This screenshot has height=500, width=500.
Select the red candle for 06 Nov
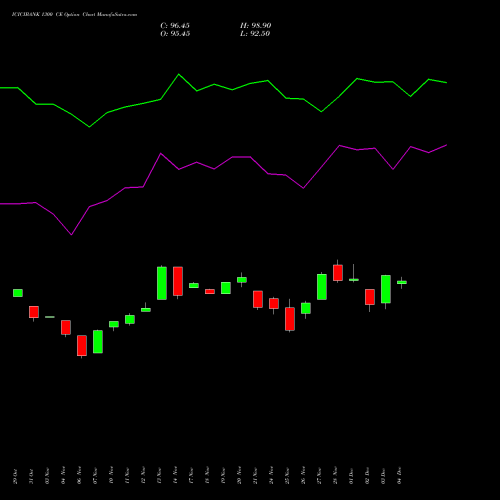click(82, 346)
